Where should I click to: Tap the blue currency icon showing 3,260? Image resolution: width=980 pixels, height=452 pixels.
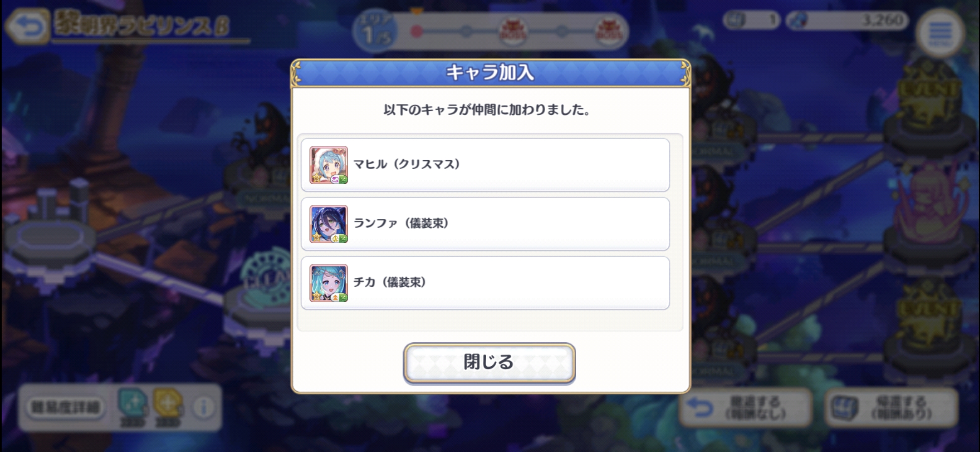(797, 20)
